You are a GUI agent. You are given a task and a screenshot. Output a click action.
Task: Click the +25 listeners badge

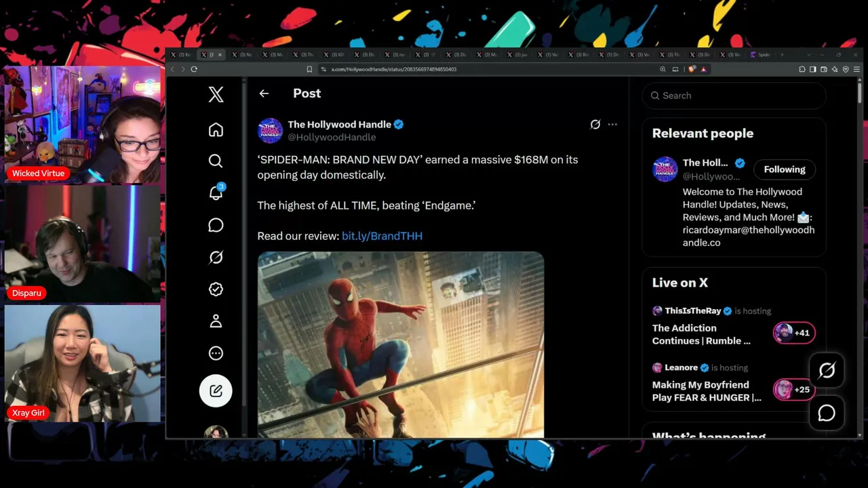click(794, 390)
